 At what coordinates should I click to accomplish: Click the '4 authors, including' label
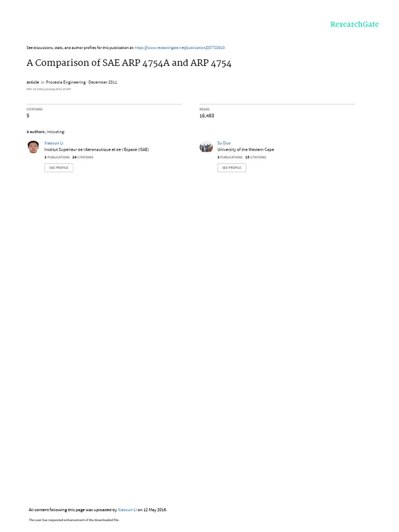46,131
